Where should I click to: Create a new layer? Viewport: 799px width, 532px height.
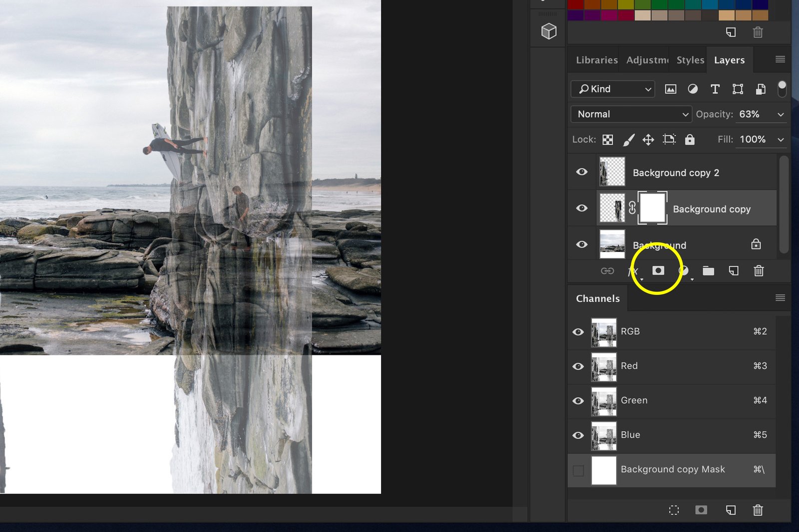[734, 271]
